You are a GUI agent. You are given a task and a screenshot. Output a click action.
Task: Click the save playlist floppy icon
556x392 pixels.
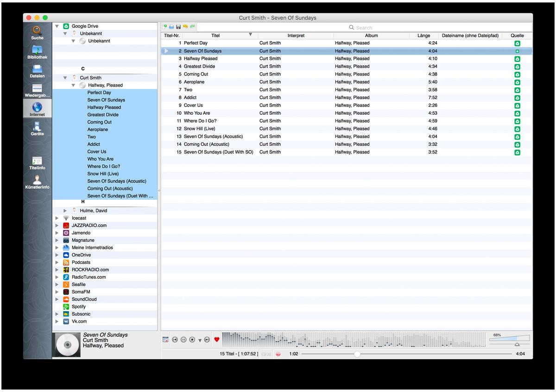[x=178, y=27]
